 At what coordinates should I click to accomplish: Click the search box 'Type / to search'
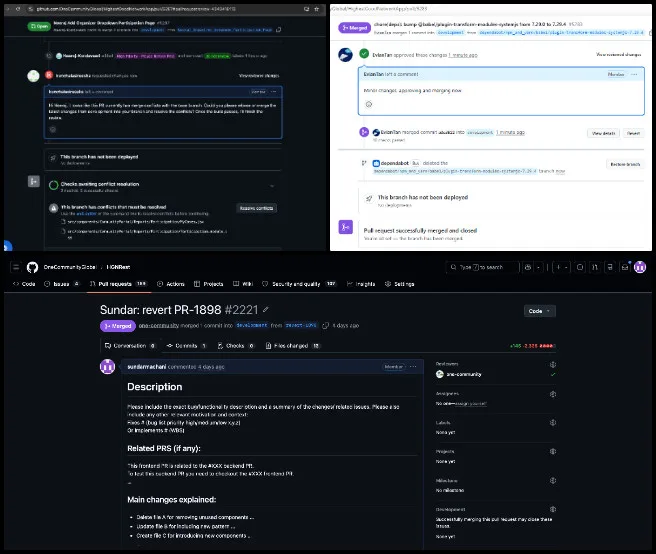[482, 267]
